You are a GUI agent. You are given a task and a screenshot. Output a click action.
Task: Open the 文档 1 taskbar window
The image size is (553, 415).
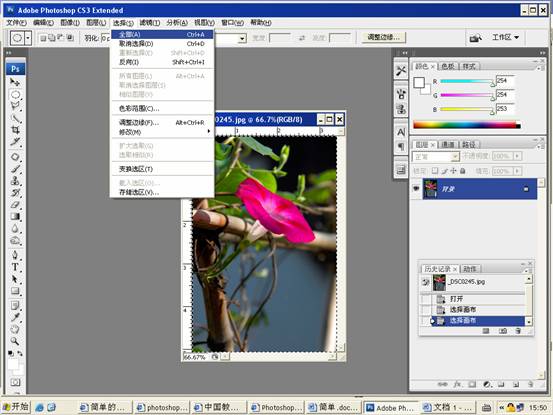448,408
